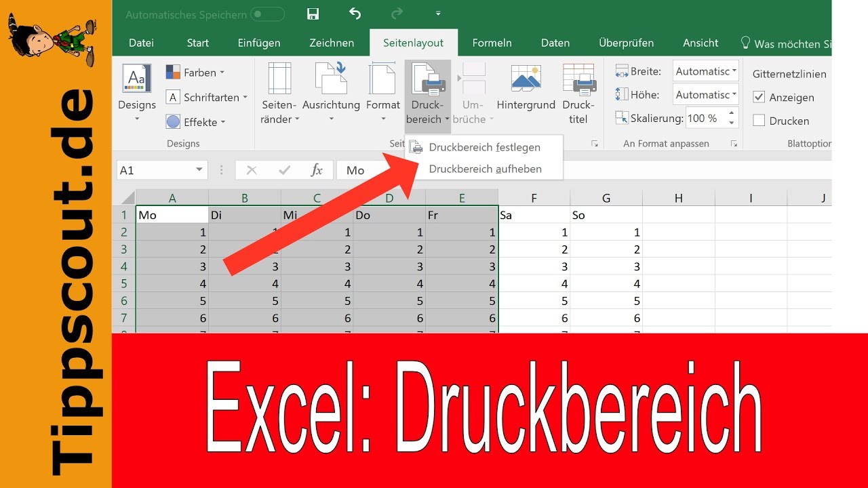The width and height of the screenshot is (868, 488).
Task: Click the formula bar containing Mo
Action: (584, 170)
